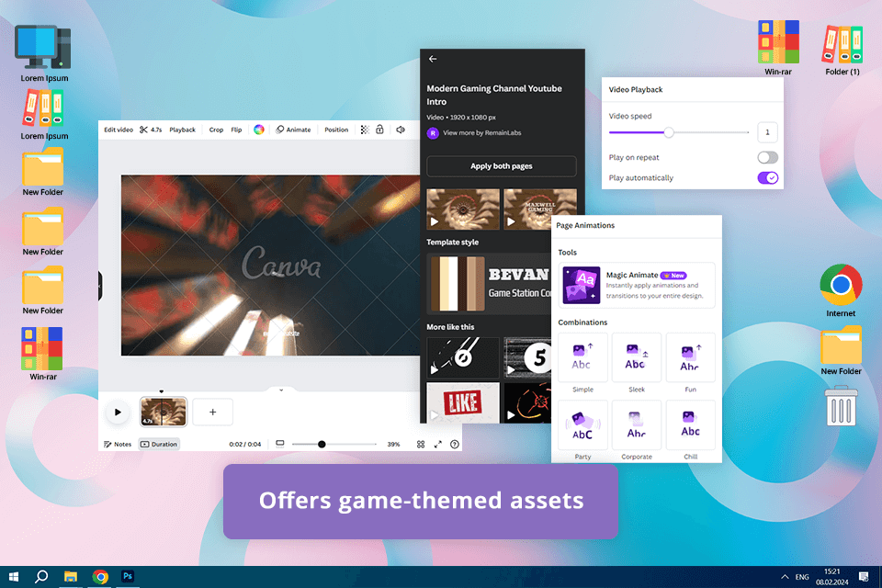Add a new page with the plus button
Image resolution: width=882 pixels, height=588 pixels.
[212, 412]
